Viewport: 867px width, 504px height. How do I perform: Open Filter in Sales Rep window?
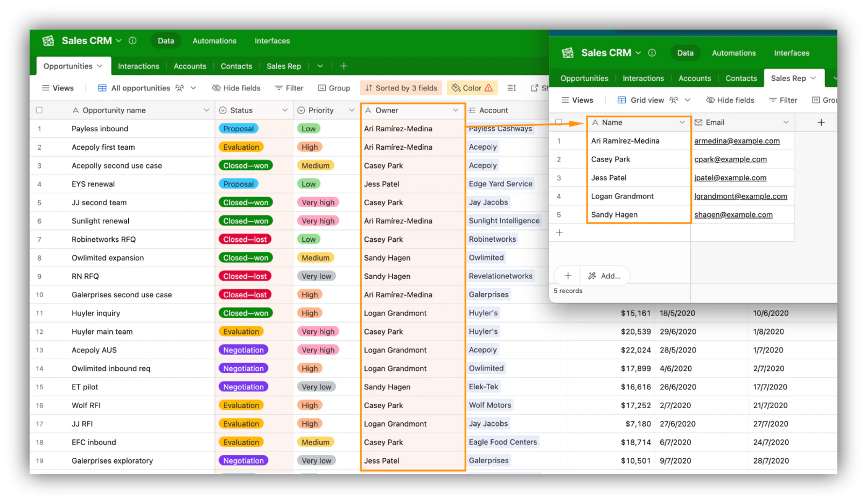coord(783,100)
